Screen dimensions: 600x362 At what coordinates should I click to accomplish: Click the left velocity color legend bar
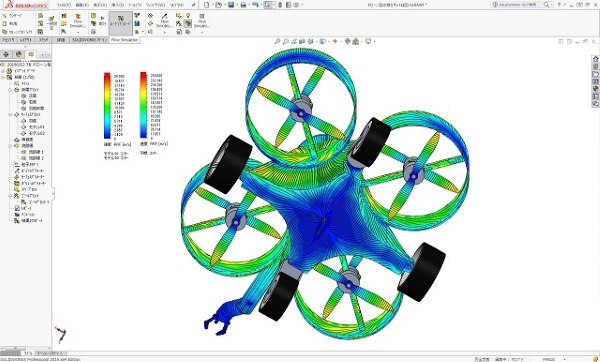[x=107, y=105]
